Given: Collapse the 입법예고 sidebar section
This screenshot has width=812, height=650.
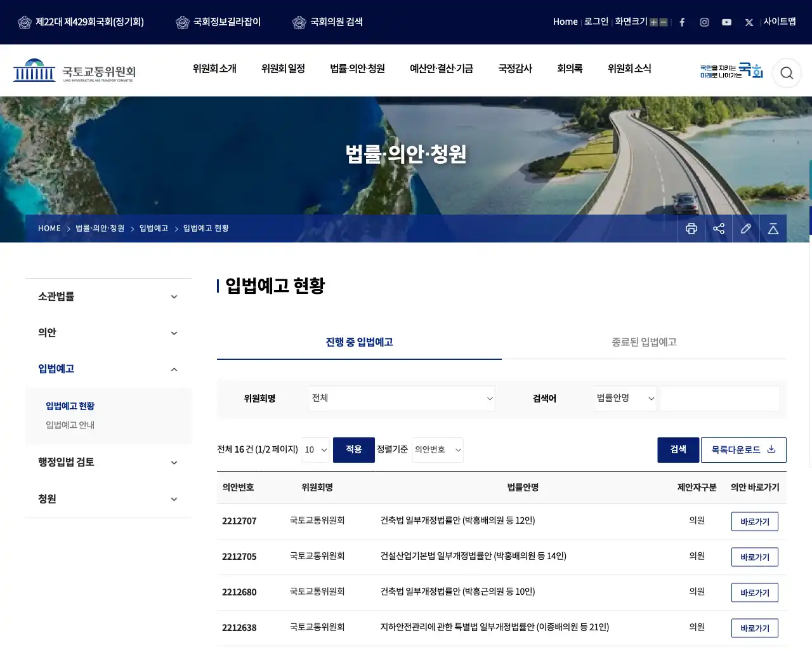Looking at the screenshot, I should coord(108,369).
